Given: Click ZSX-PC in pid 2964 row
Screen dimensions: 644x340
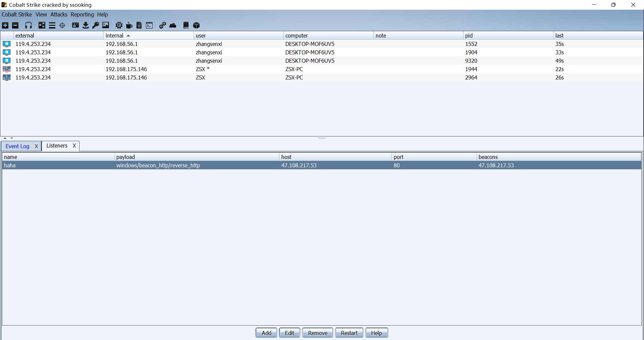Looking at the screenshot, I should (x=294, y=77).
